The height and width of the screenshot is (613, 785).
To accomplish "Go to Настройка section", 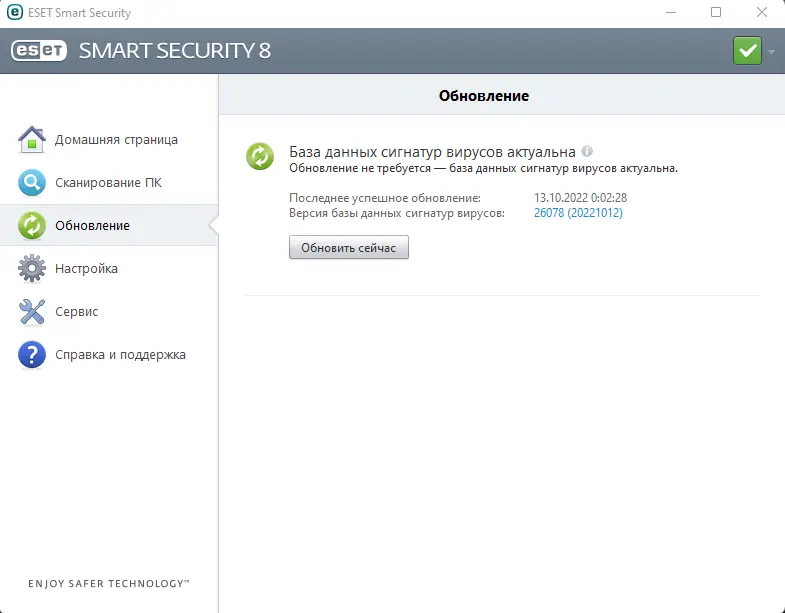I will [86, 269].
